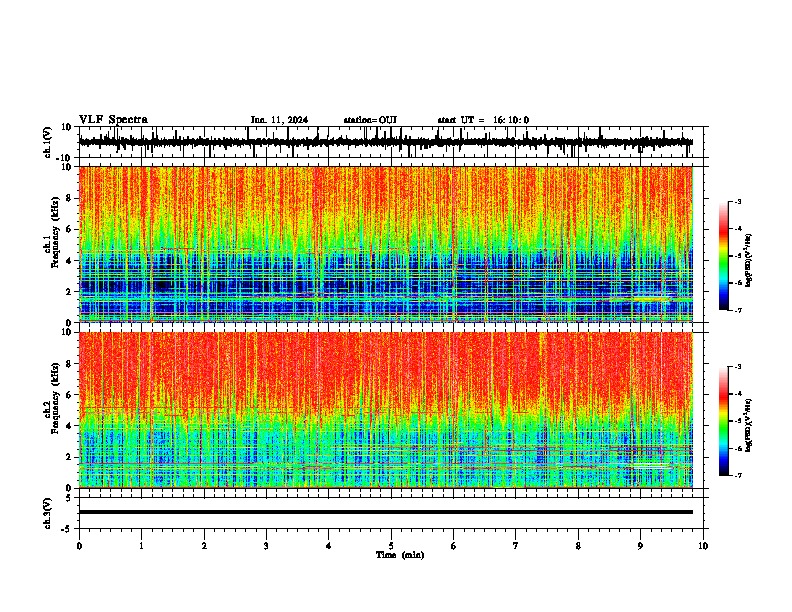Click the ch.1 spectrogram "8" kHz tick label
The height and width of the screenshot is (612, 792).
[70, 198]
